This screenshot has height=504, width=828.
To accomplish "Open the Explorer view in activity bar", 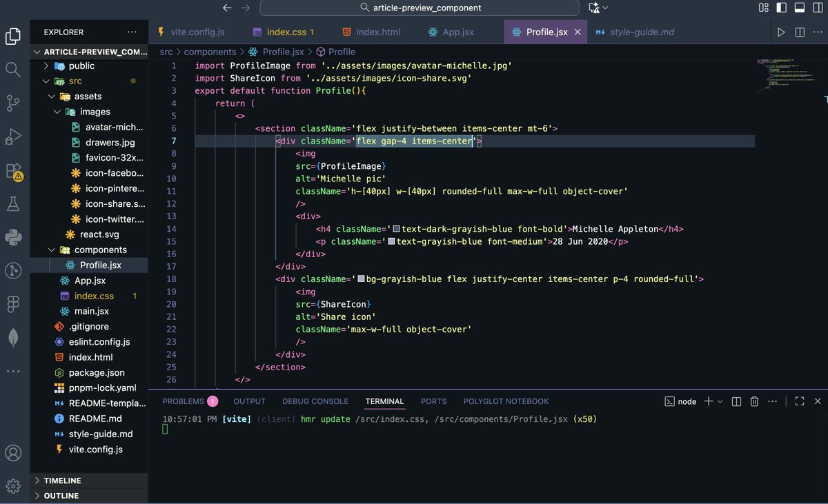I will click(12, 37).
